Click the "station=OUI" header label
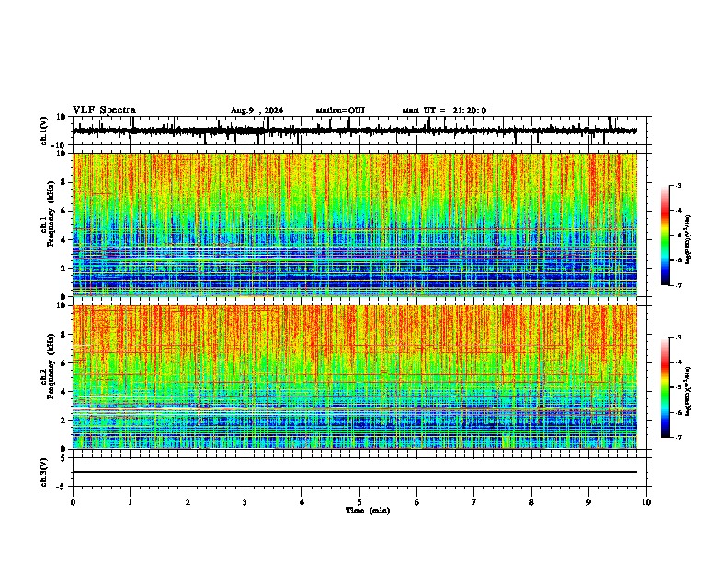This screenshot has width=728, height=563. (340, 110)
